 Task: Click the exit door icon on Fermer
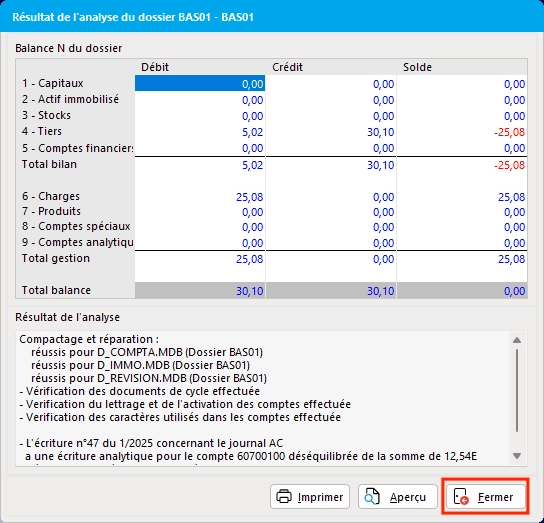pos(461,497)
